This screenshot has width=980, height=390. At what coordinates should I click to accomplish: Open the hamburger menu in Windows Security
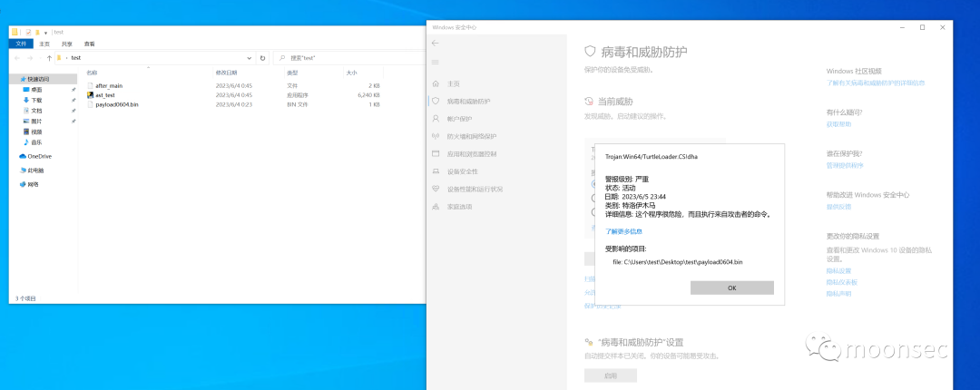click(436, 62)
